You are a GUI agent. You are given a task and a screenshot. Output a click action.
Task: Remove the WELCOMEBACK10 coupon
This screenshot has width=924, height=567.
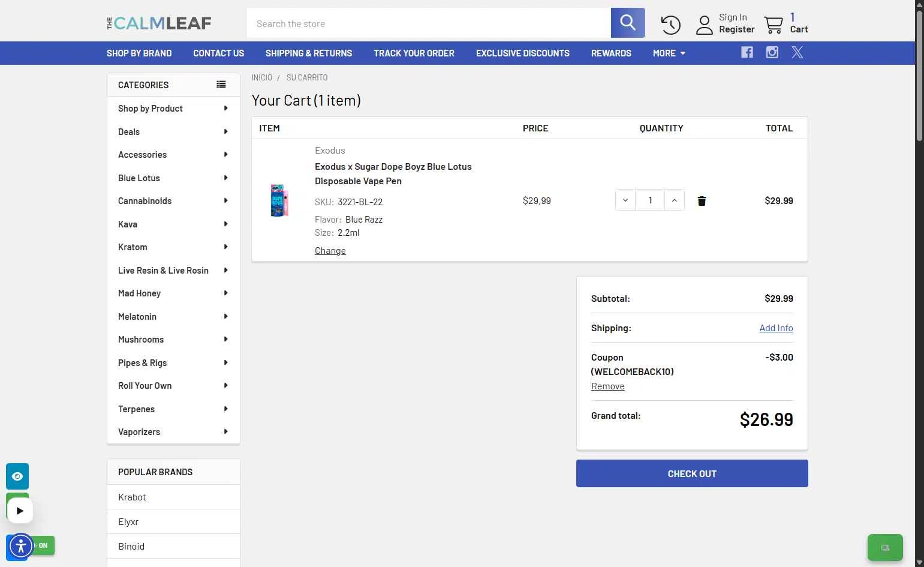pos(608,386)
